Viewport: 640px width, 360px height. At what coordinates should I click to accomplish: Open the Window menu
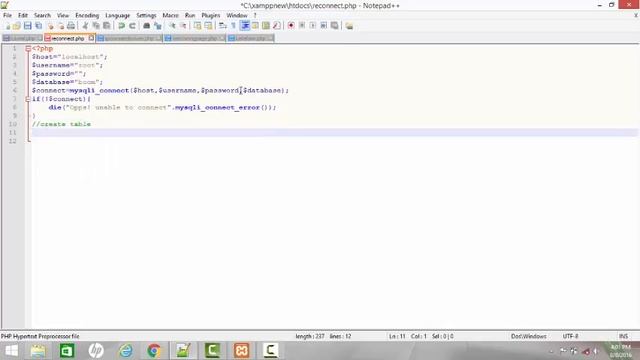pos(237,16)
